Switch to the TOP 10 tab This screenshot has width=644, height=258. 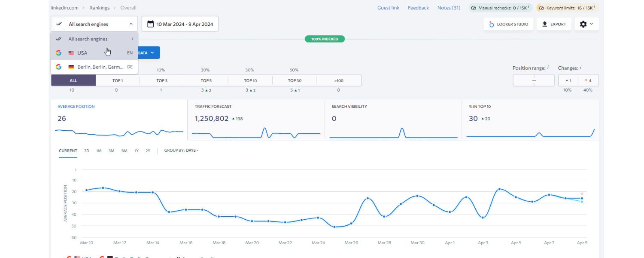[x=249, y=80]
